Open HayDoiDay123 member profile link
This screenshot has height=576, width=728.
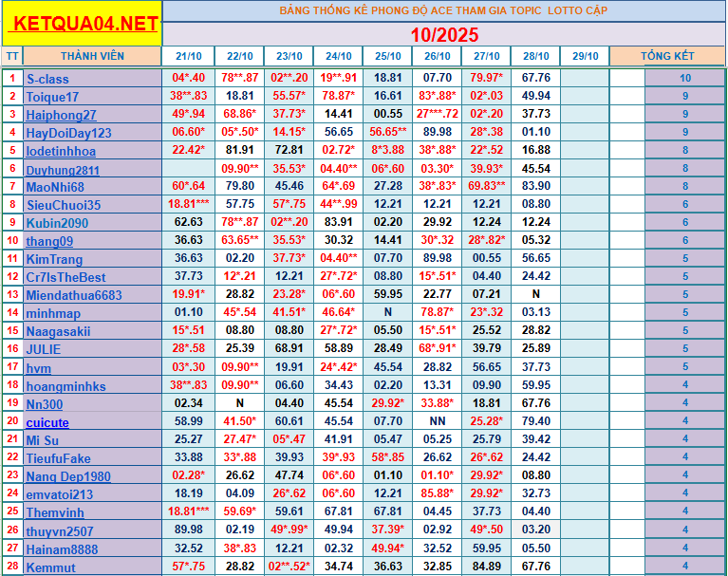pos(68,133)
